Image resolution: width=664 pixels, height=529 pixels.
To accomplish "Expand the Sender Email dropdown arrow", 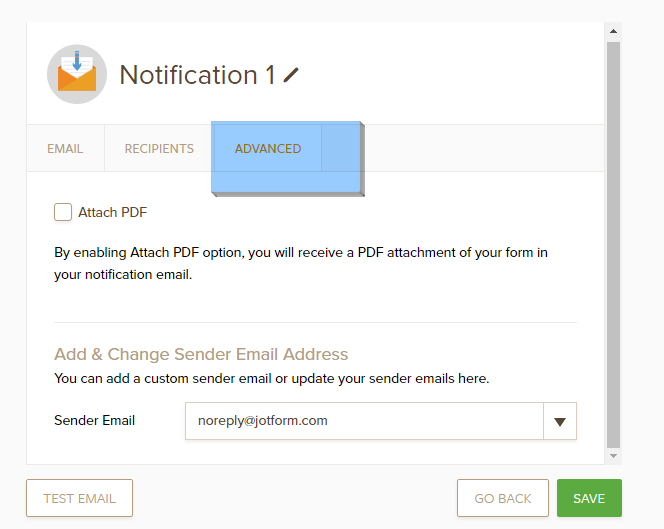I will click(x=559, y=422).
